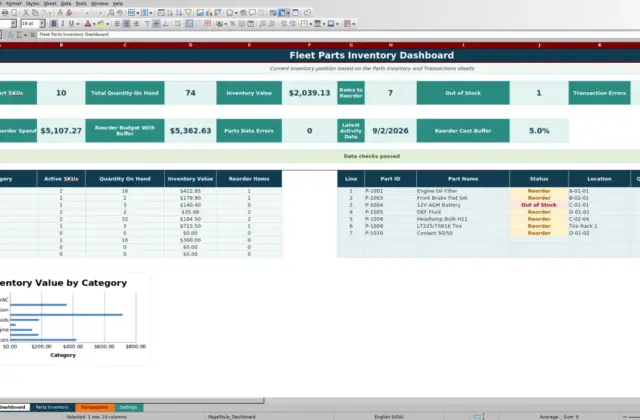Screen dimensions: 640x420
Task: Switch to the Parts Inventory sheet tab
Action: [52, 407]
